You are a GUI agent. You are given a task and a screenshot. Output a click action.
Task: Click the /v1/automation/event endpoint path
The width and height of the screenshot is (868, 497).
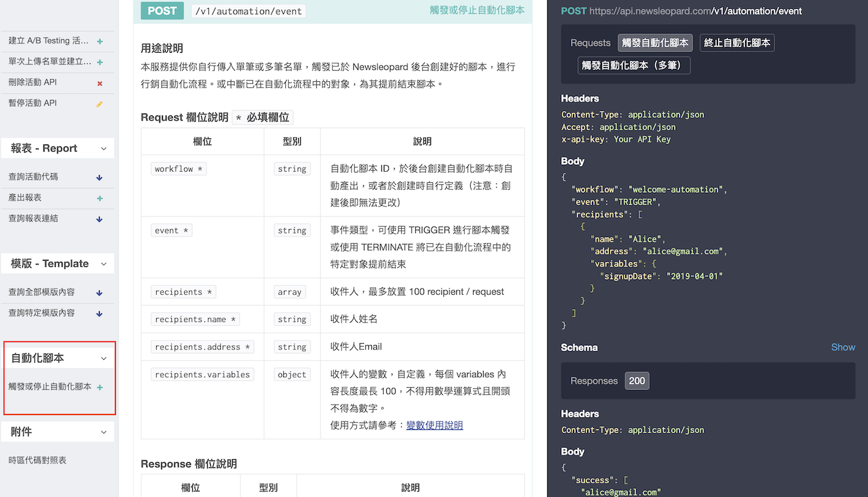(x=248, y=11)
